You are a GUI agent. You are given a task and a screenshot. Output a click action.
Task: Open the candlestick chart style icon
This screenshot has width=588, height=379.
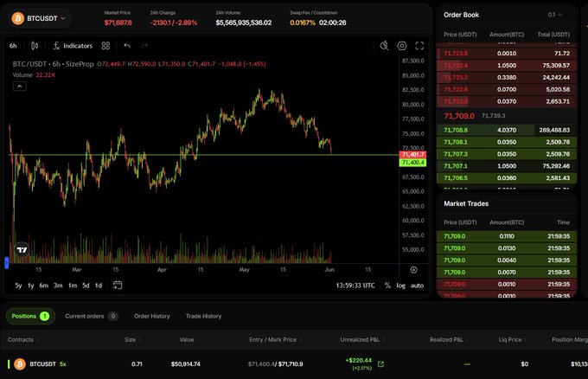coord(35,46)
